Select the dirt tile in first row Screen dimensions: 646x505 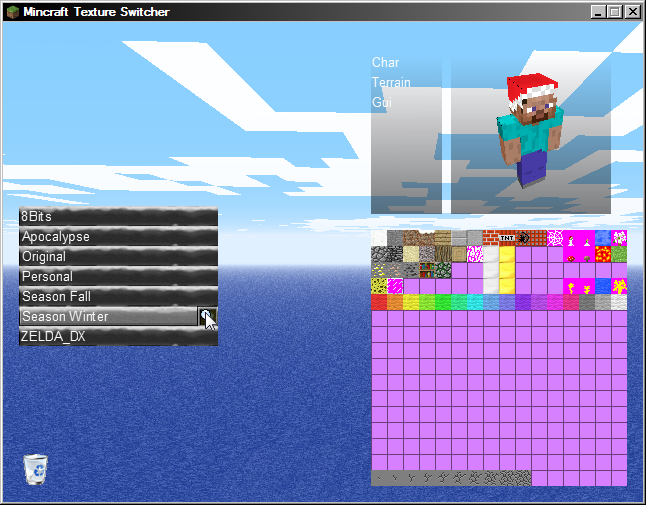tap(411, 238)
